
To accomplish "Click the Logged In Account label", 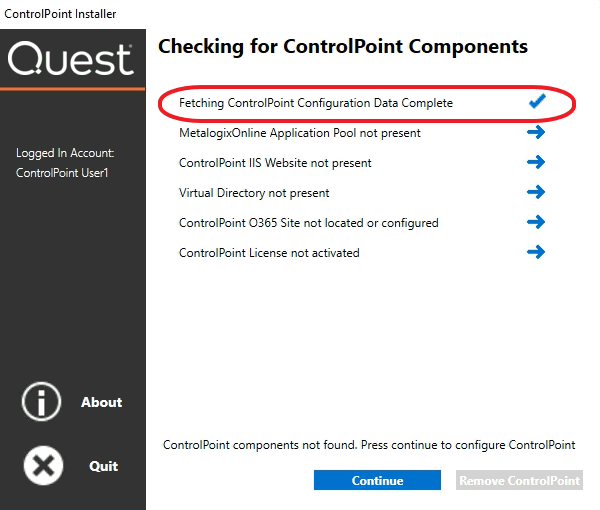I will pyautogui.click(x=65, y=154).
